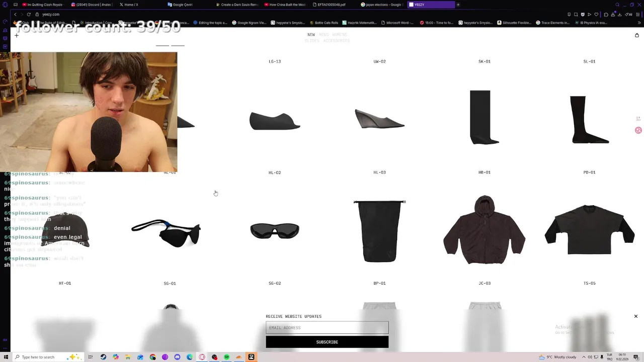Open Silhouette Flexible bookmark
This screenshot has height=362, width=644.
[x=514, y=23]
